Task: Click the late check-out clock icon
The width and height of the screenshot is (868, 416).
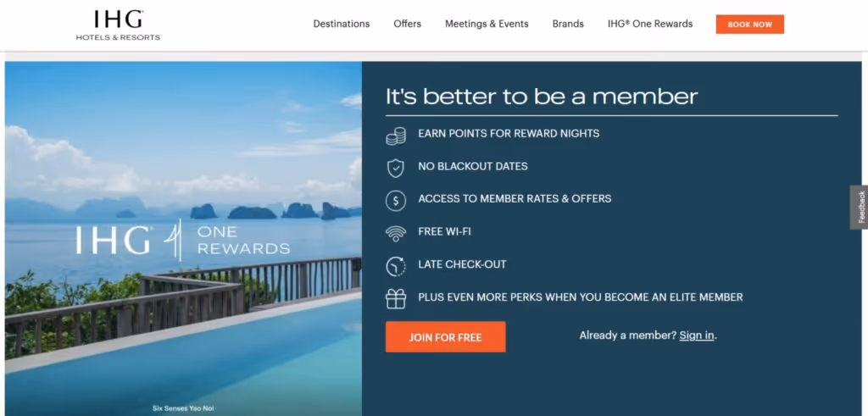Action: click(x=396, y=265)
